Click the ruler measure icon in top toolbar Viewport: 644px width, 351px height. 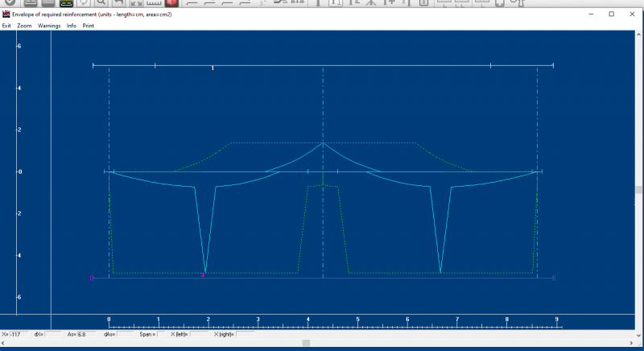coord(153,3)
